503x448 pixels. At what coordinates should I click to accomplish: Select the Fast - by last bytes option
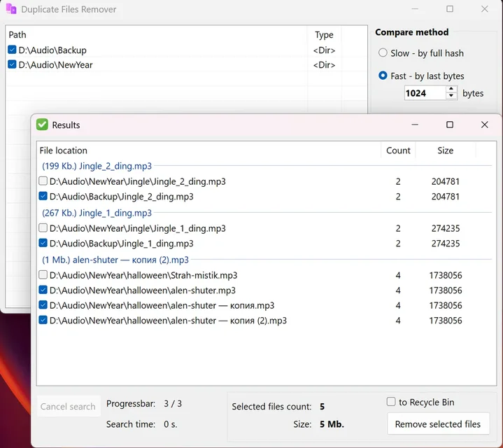click(x=383, y=76)
